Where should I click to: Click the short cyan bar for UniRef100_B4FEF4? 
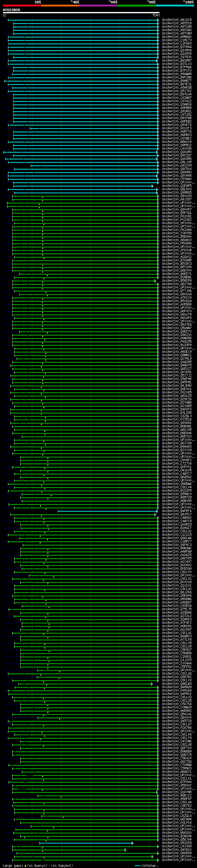coord(108,511)
